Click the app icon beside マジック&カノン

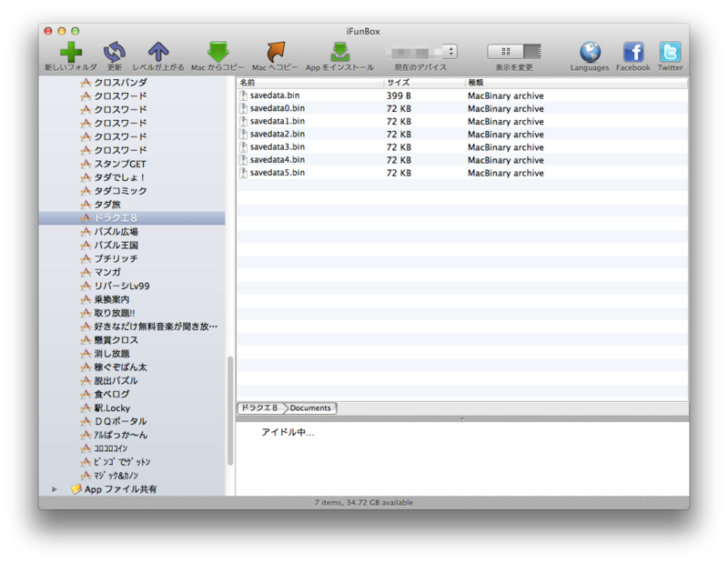tap(86, 476)
